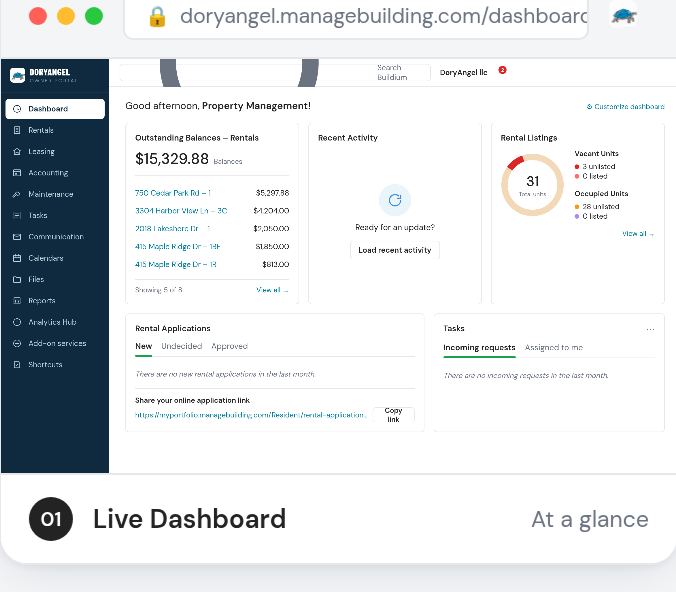676x592 pixels.
Task: Click the Ready for an update text
Action: coord(395,228)
